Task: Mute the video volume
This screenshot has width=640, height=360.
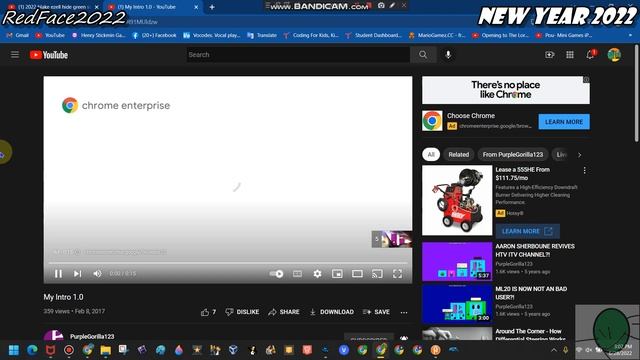Action: [97, 273]
